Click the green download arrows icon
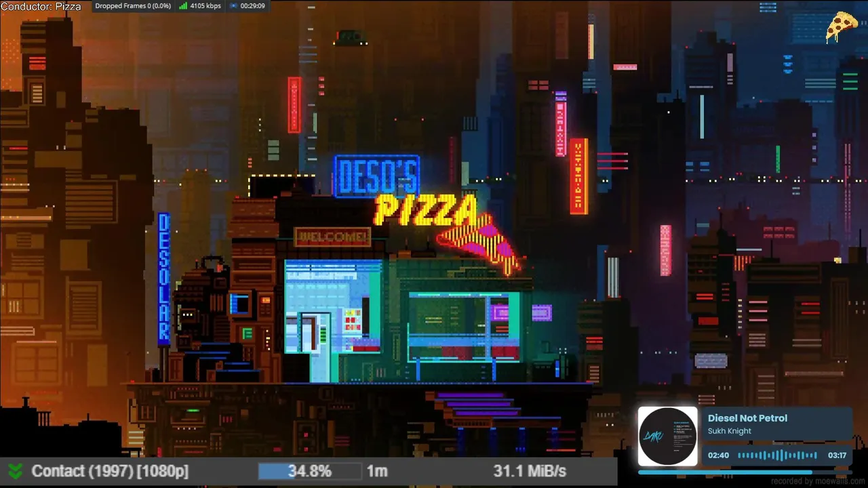Screen dimensions: 868x488 tap(15, 471)
